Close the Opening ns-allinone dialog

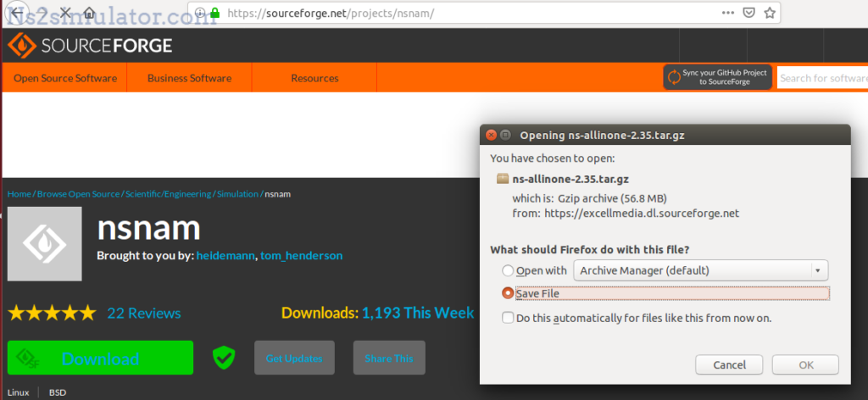point(491,135)
